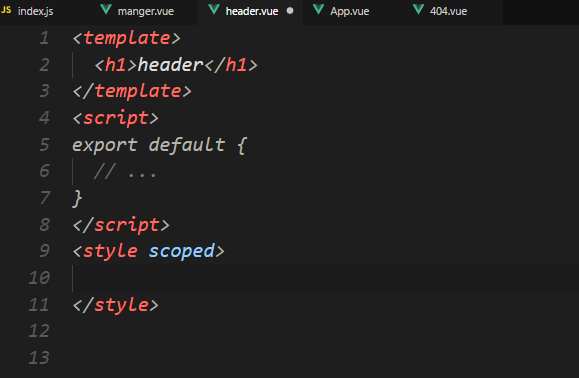Place cursor on empty line 10

coord(325,278)
